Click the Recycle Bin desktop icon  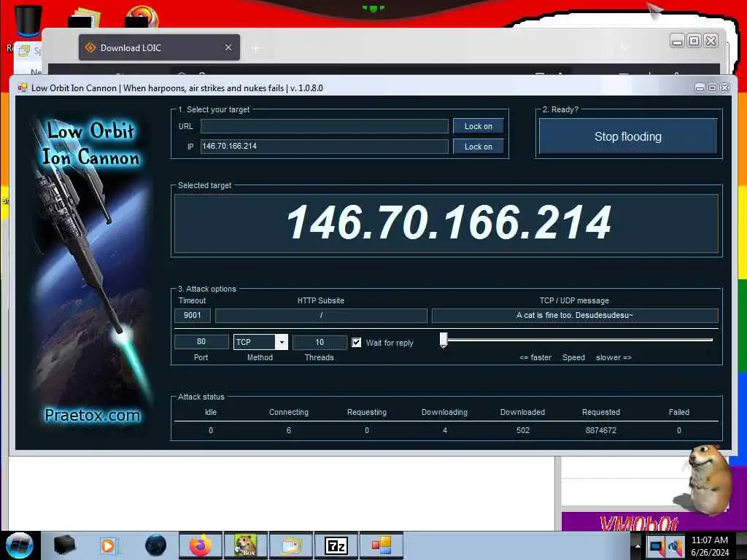pyautogui.click(x=27, y=21)
